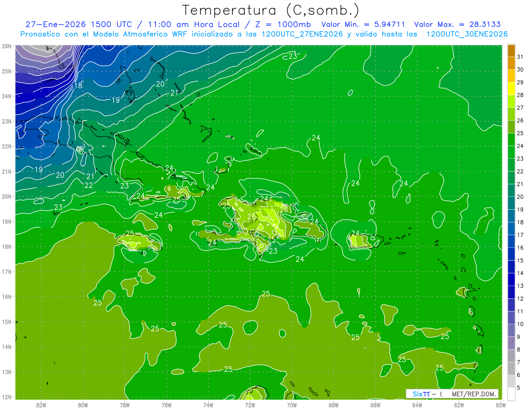Click longitude axis label '60W'
532x411 pixels.
click(x=501, y=405)
